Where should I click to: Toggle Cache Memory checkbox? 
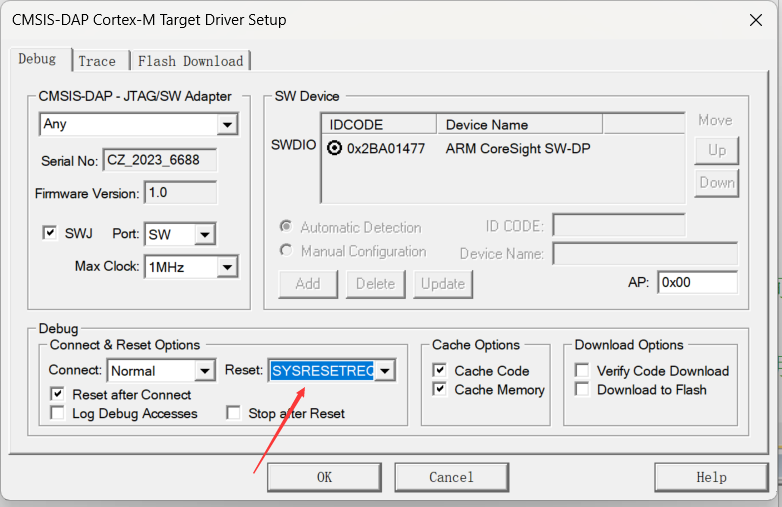[x=439, y=389]
